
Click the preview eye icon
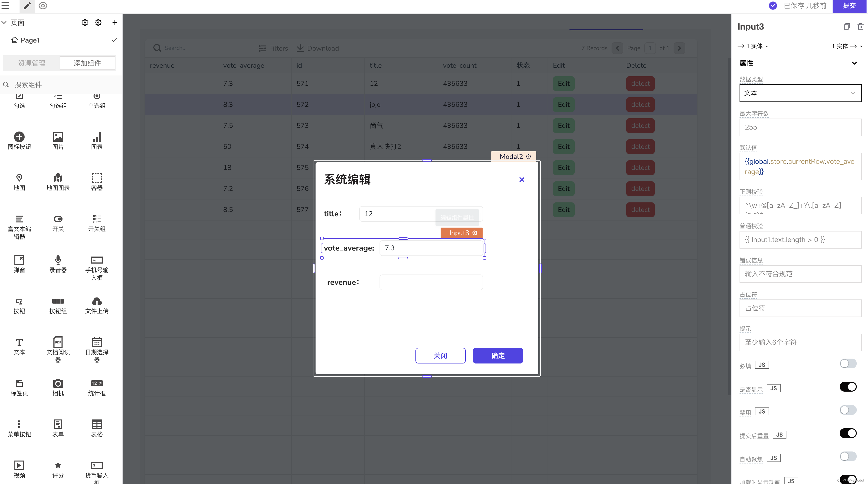click(43, 6)
